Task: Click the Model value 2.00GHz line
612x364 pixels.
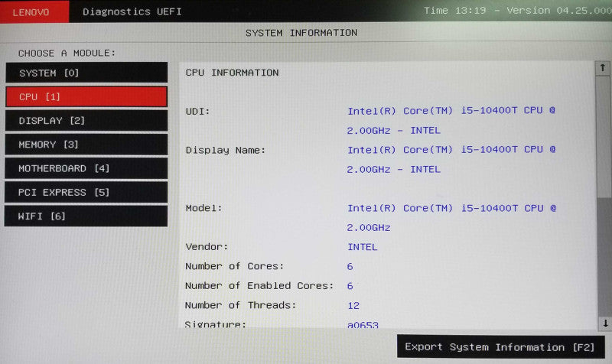Action: tap(369, 227)
